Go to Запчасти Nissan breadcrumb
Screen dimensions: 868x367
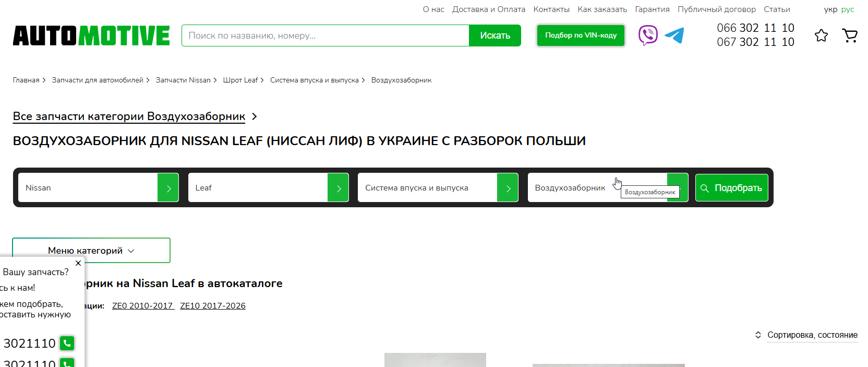pos(183,80)
